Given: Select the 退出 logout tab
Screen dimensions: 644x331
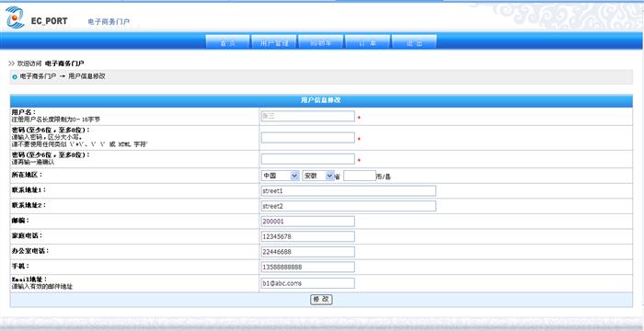Looking at the screenshot, I should (414, 42).
